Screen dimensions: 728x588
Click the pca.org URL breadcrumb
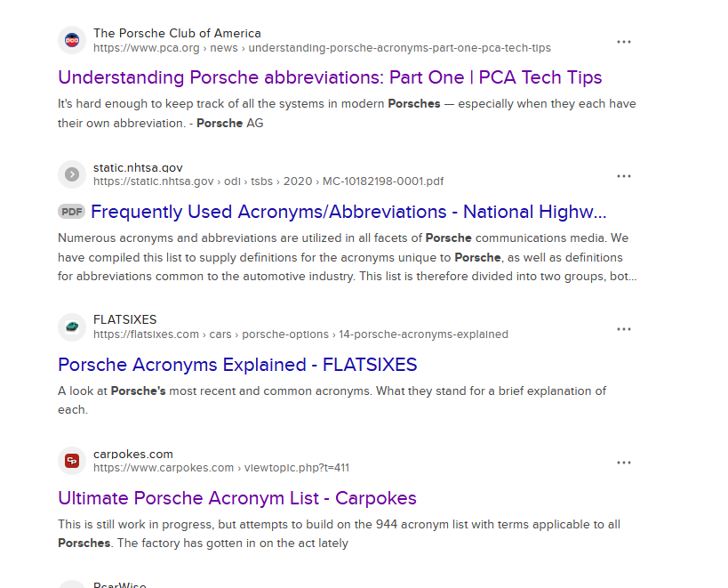(322, 48)
